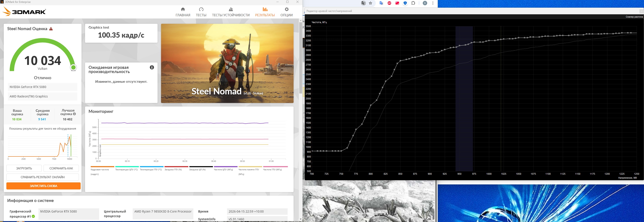Click the Сканер разгона button in the curve editor
This screenshot has width=644, height=222.
[x=634, y=17]
